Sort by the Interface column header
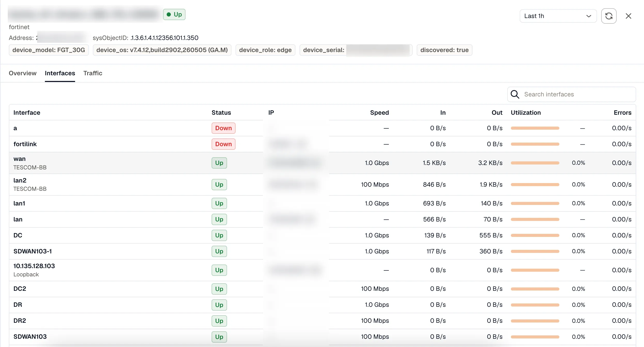Screen dimensions: 644x347 (x=27, y=113)
